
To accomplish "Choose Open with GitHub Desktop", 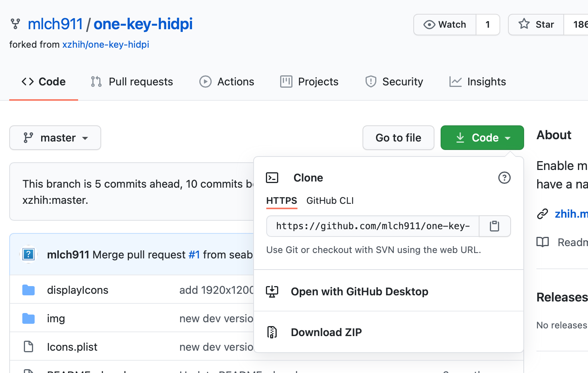I will tap(389, 291).
